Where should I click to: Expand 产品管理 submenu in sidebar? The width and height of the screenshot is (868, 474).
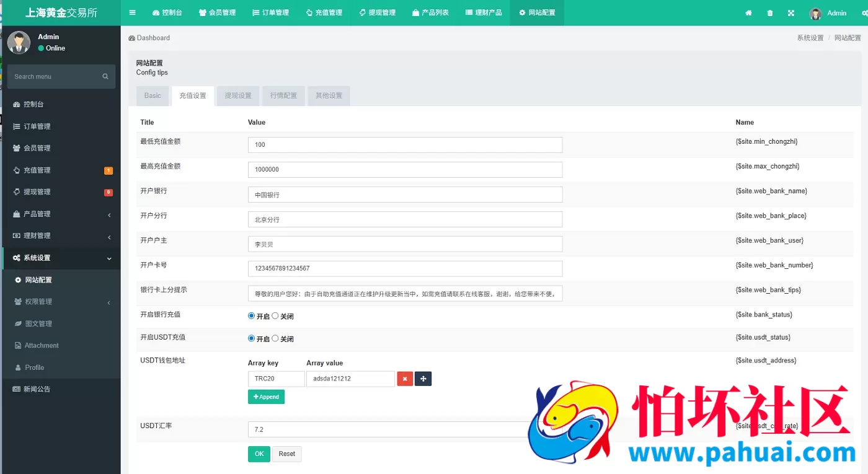pos(61,214)
